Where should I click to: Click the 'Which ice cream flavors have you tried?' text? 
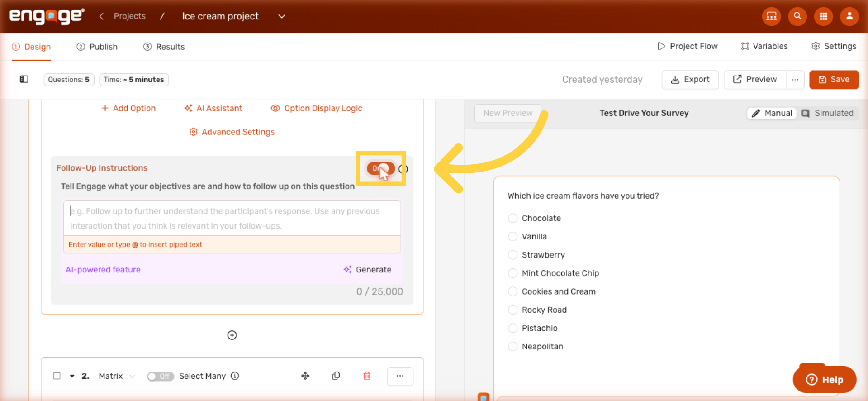coord(583,196)
